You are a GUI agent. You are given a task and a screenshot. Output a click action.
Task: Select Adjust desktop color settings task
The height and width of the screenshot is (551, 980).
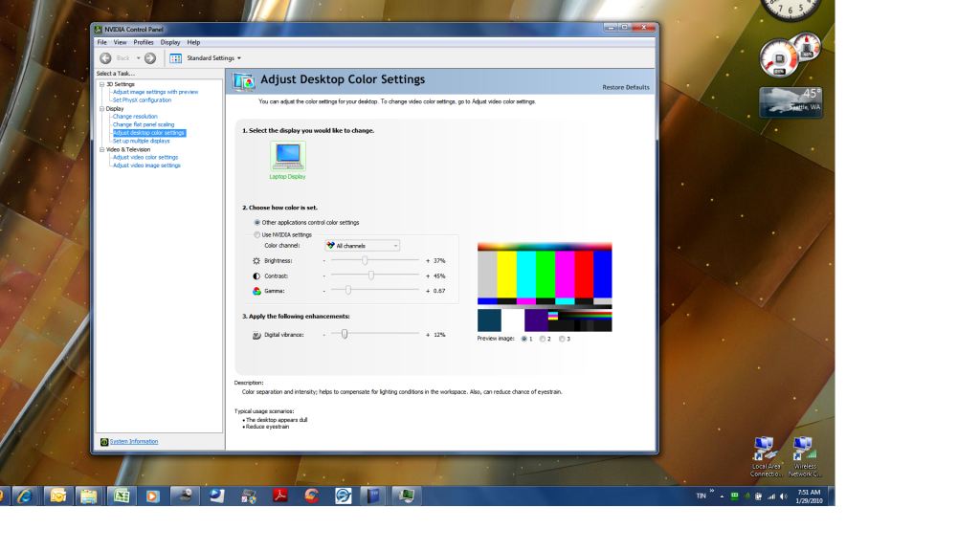[x=148, y=133]
